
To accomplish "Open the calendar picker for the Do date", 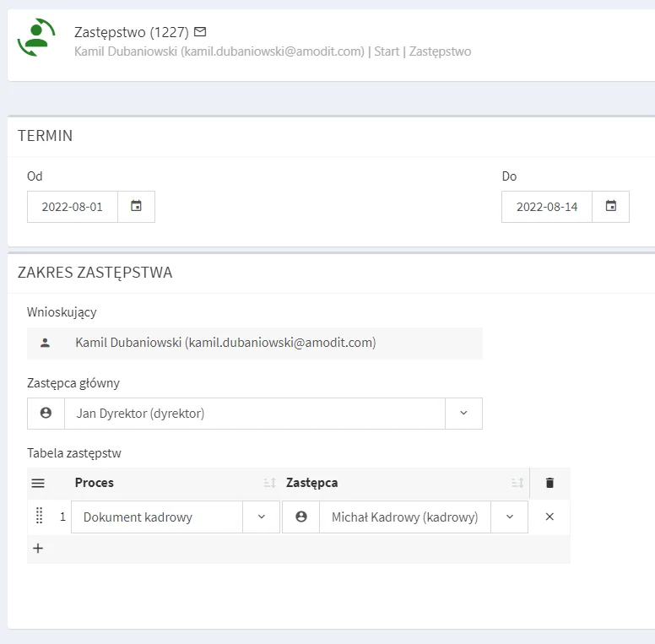I will point(610,206).
